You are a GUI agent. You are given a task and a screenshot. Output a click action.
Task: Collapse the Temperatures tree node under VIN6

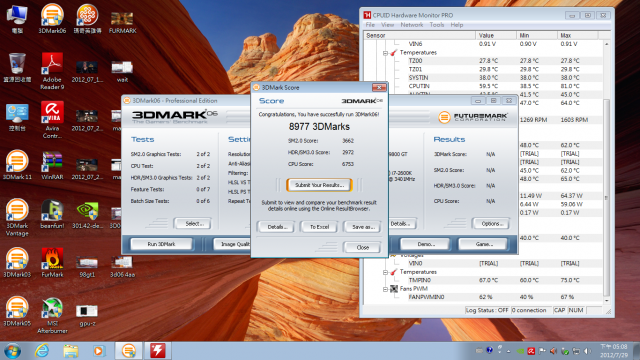385,53
